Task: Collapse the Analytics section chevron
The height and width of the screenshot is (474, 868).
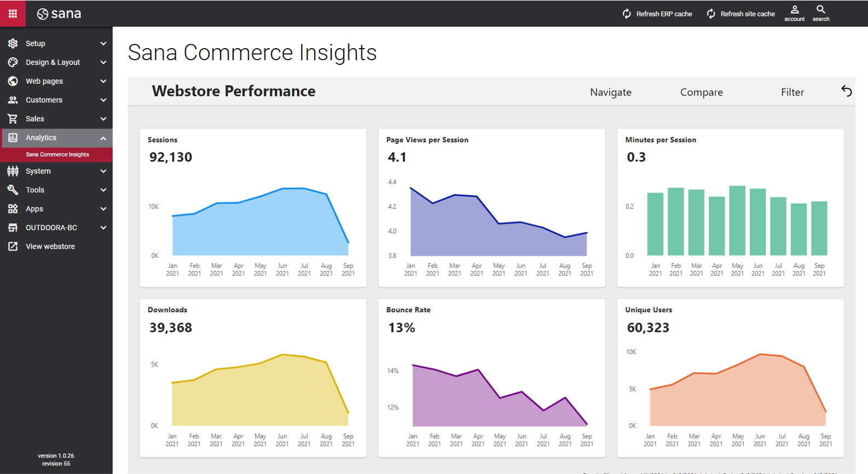Action: coord(103,138)
